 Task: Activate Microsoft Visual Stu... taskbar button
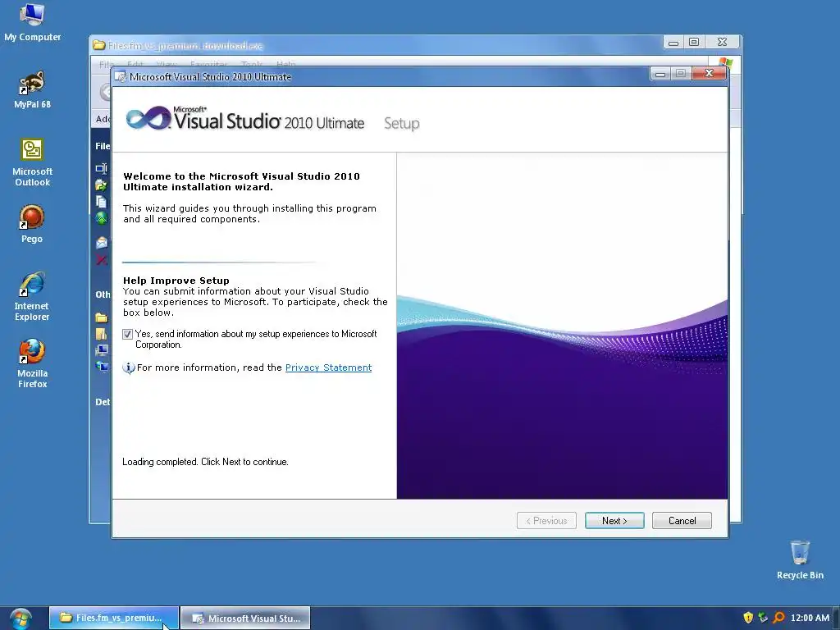tap(245, 619)
